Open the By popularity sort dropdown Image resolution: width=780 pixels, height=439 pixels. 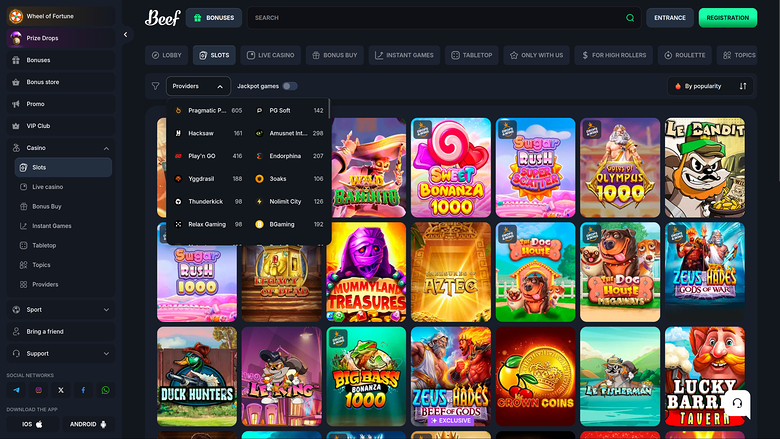click(710, 86)
